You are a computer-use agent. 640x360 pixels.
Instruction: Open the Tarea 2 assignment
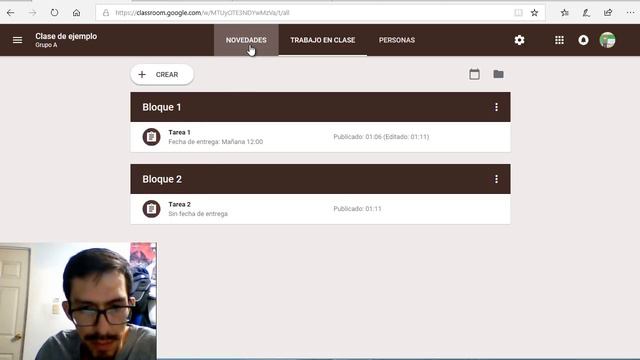click(320, 209)
